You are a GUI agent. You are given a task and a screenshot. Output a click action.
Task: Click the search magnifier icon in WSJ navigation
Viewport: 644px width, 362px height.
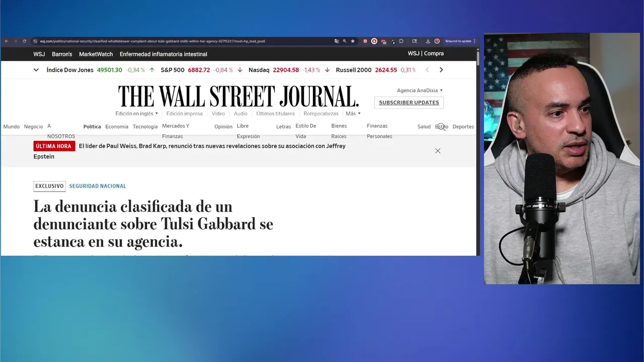(441, 127)
